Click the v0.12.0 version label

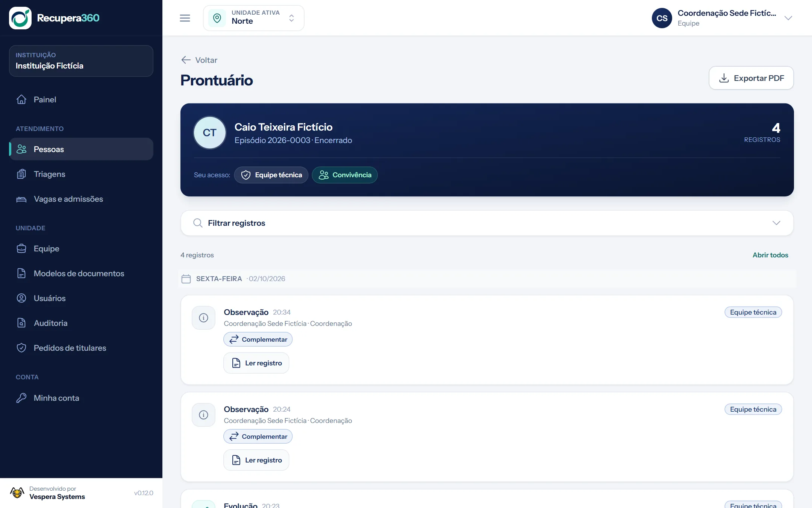coord(144,493)
